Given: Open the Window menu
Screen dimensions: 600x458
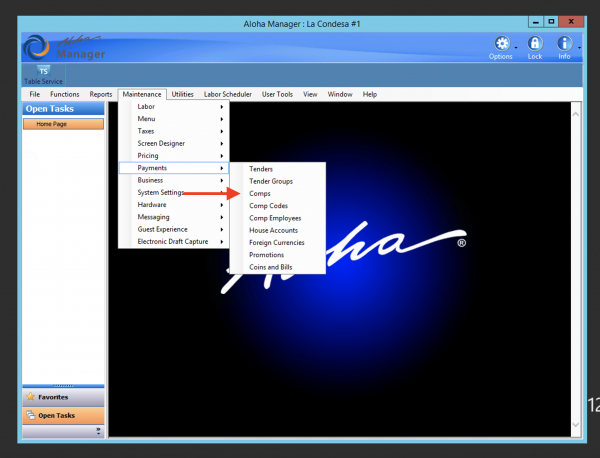Looking at the screenshot, I should click(340, 94).
